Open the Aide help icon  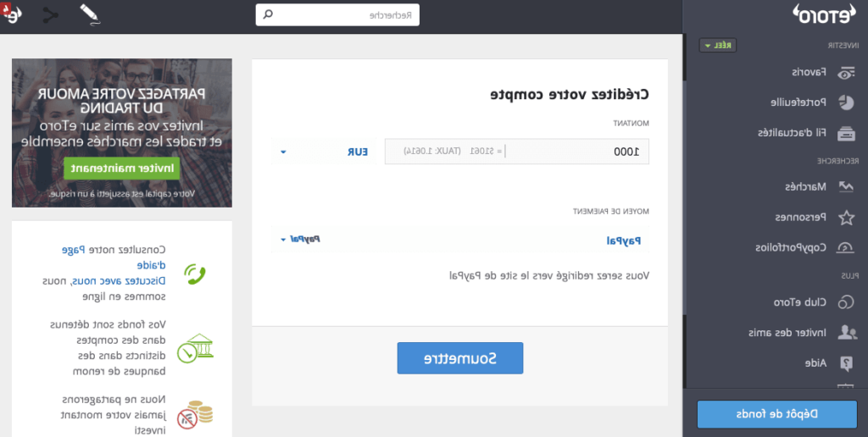(x=846, y=363)
